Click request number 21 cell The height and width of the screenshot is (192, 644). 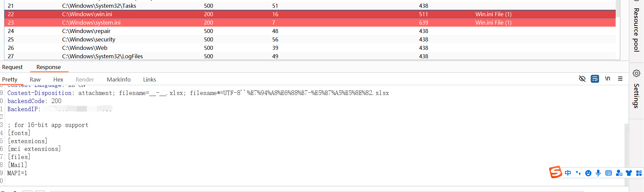click(x=11, y=6)
